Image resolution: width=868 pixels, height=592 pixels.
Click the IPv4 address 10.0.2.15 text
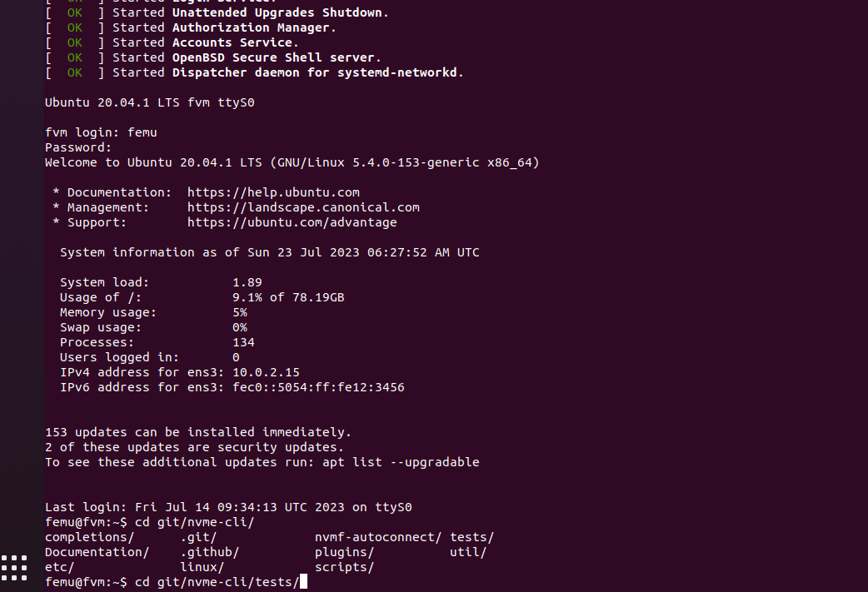[x=266, y=372]
